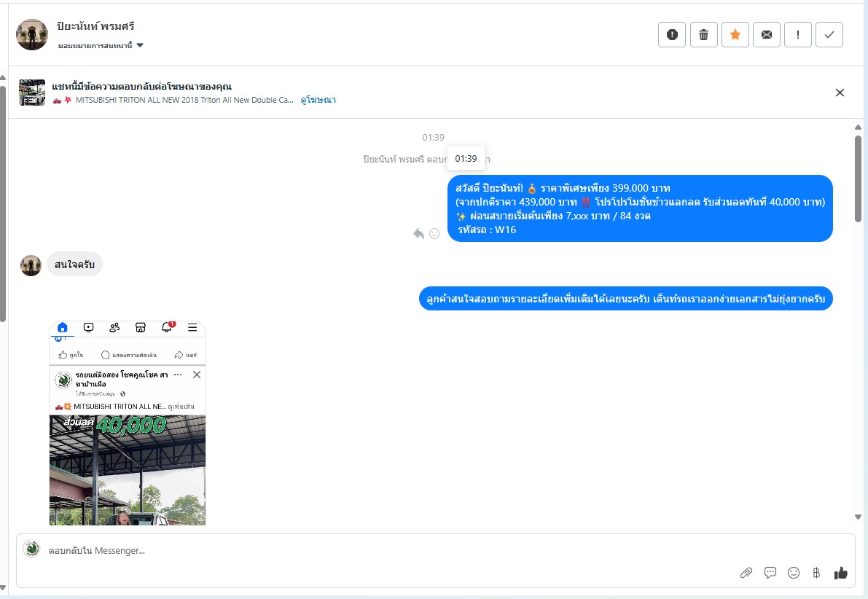Click the สนใจครับ customer message bubble
The width and height of the screenshot is (868, 599).
75,265
